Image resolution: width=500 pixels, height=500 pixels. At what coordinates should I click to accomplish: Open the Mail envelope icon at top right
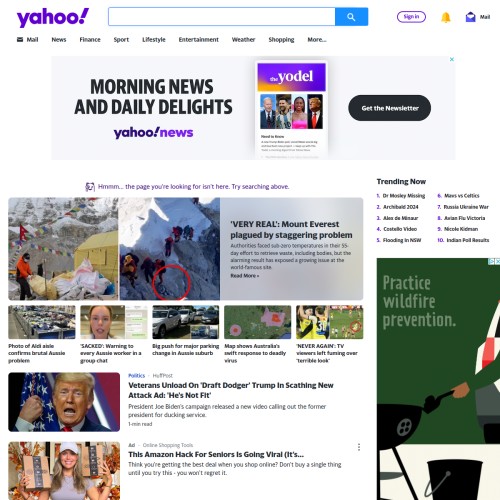tap(470, 17)
